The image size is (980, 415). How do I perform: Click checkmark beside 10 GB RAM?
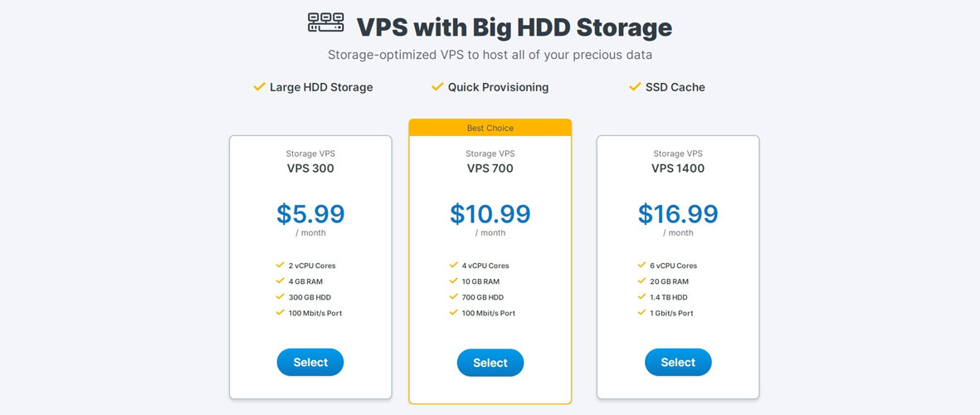(x=454, y=281)
